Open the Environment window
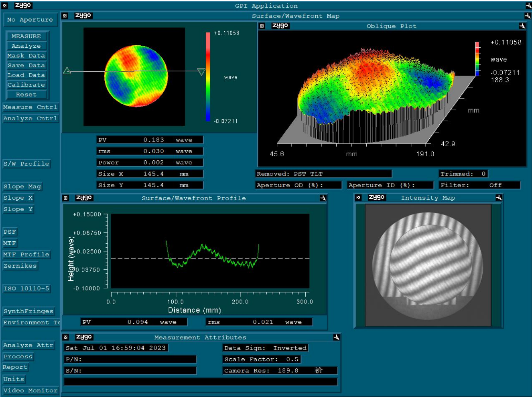 (x=31, y=322)
